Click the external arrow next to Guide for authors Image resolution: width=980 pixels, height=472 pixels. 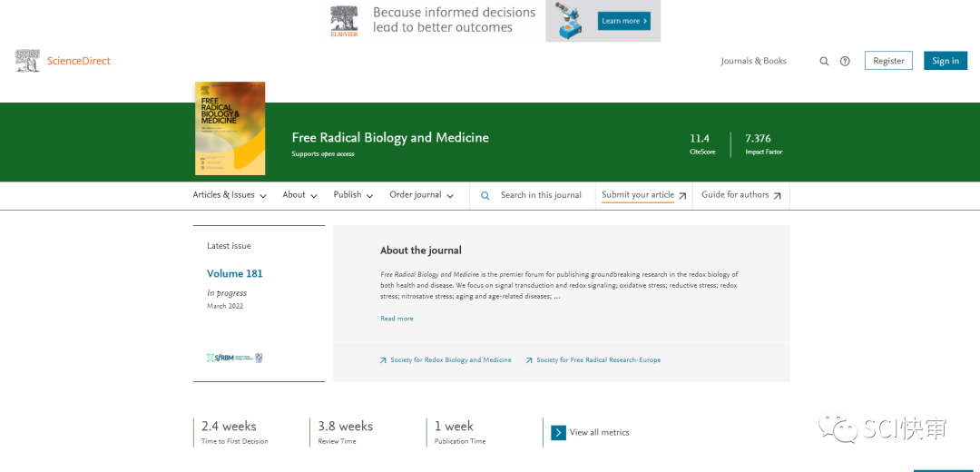[x=777, y=196]
